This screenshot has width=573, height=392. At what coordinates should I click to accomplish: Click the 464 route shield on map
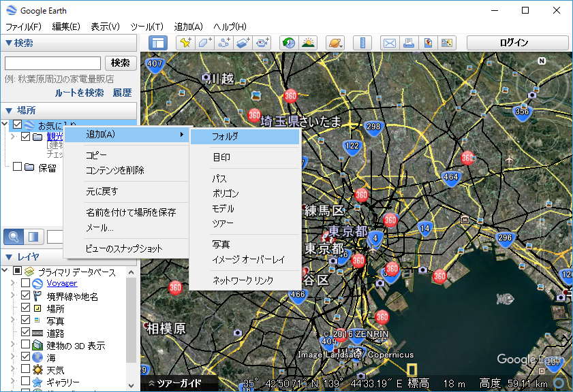point(450,178)
